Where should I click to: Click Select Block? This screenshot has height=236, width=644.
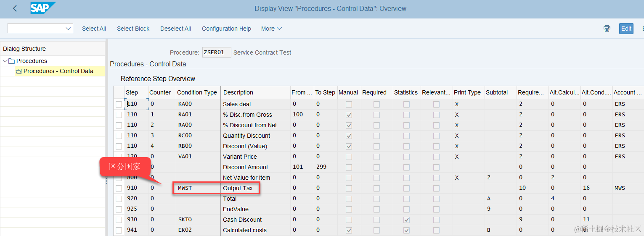tap(133, 29)
